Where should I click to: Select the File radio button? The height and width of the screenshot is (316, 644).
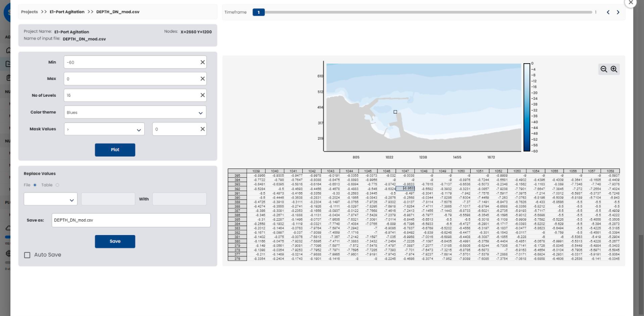[35, 185]
